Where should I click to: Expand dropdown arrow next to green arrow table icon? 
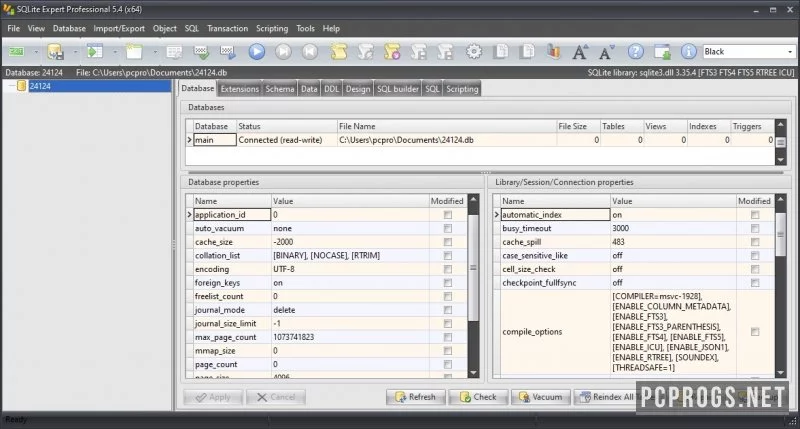[115, 52]
